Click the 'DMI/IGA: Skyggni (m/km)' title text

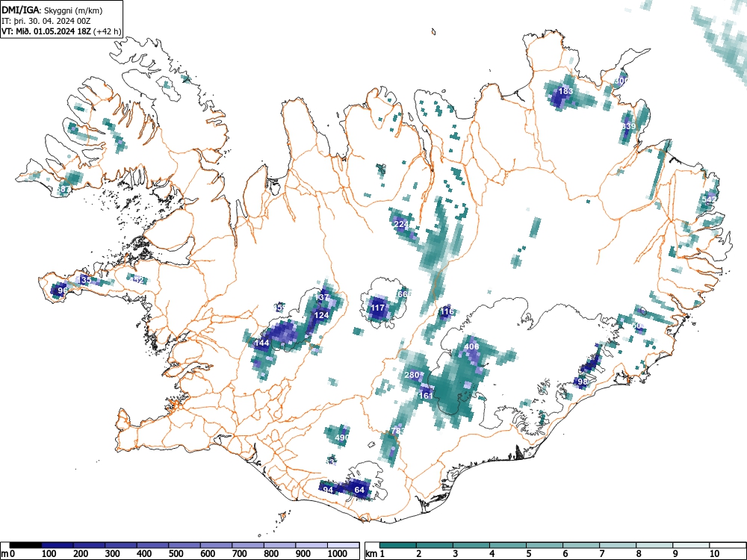[52, 10]
